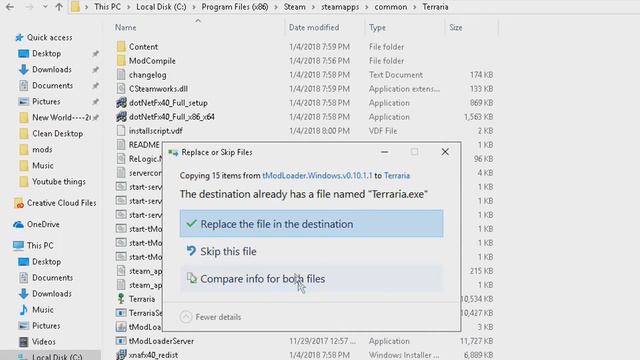Select Steam breadcrumb in address bar
Image resolution: width=640 pixels, height=360 pixels.
[x=295, y=7]
